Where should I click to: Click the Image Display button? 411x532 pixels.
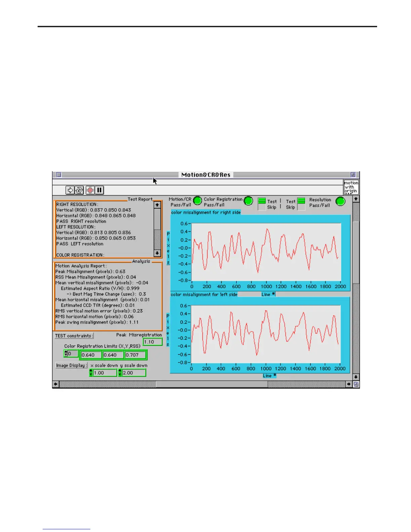click(72, 365)
